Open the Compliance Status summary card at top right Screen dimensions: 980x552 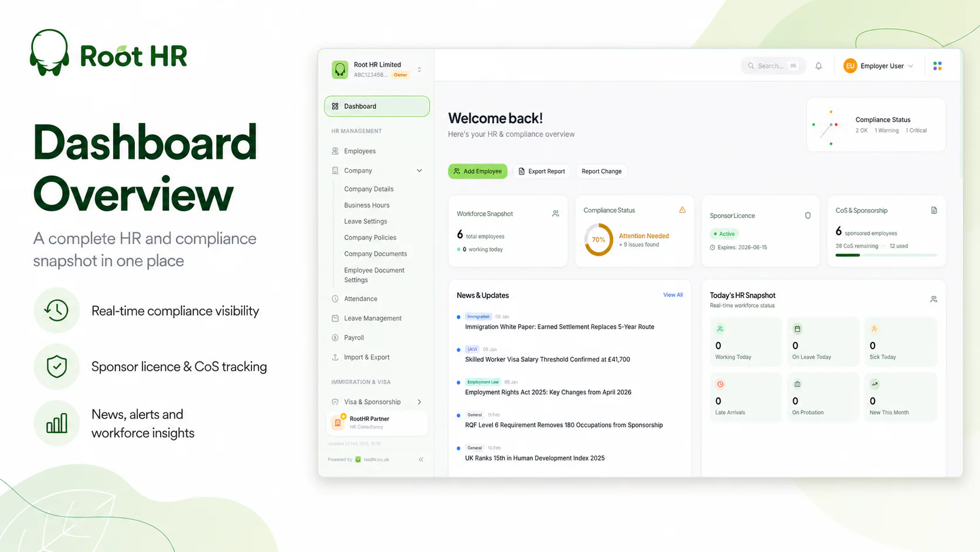click(x=876, y=125)
